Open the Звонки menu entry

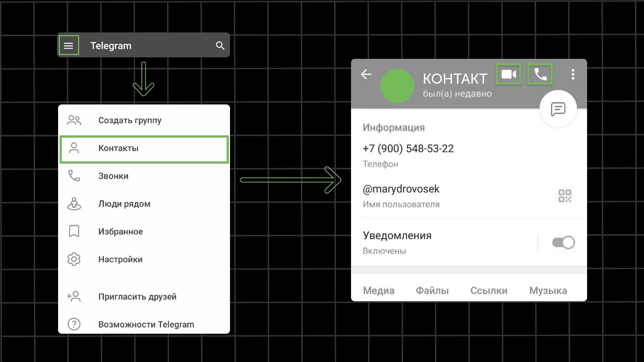[144, 176]
